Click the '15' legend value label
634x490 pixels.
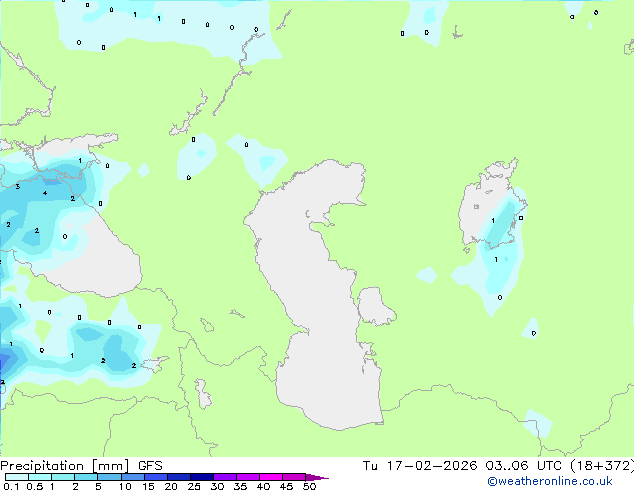(x=148, y=486)
